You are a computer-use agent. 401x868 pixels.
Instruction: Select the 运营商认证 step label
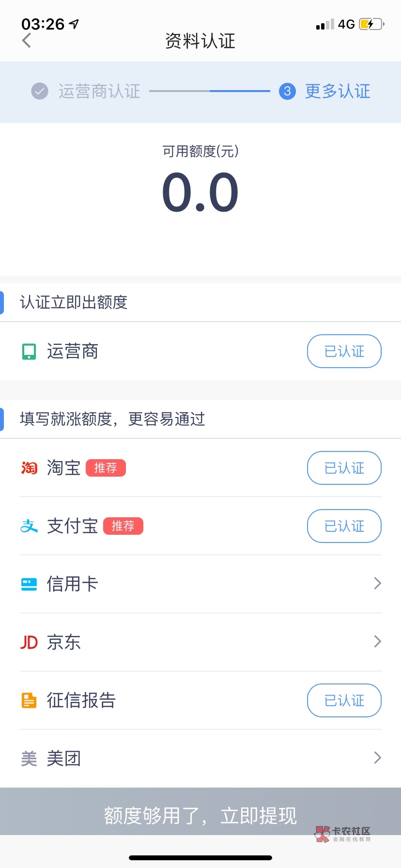99,91
